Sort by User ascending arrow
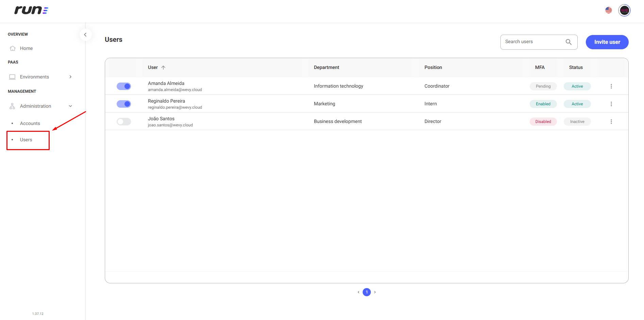Screen dimensions: 644x320 (163, 68)
